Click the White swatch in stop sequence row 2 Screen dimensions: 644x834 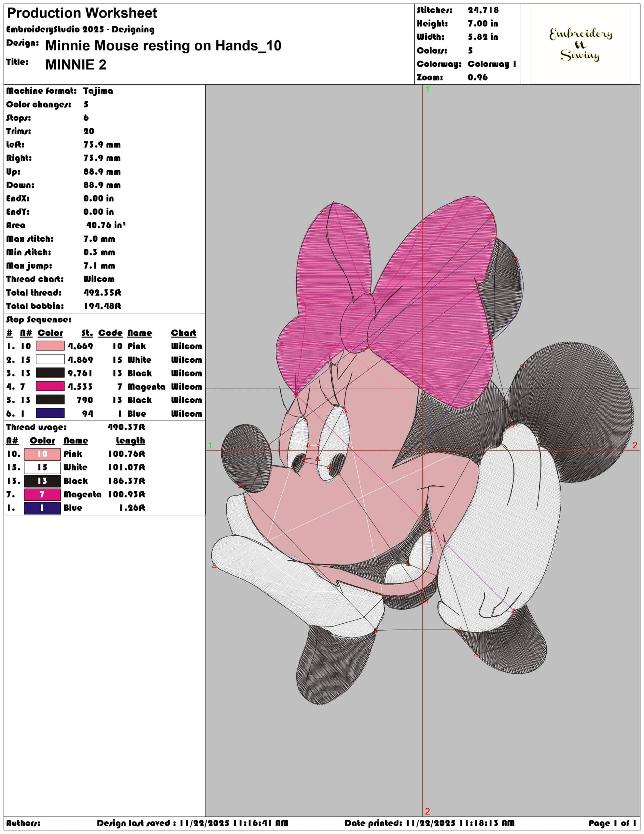[x=50, y=359]
